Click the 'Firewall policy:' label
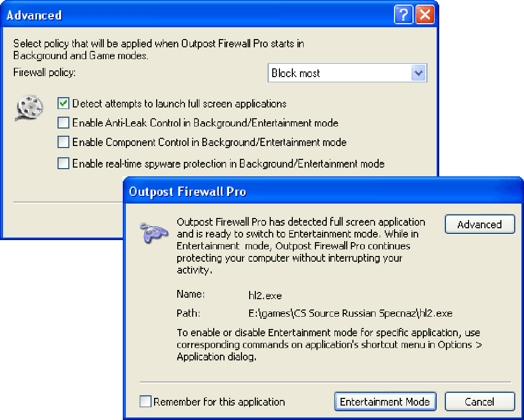 coord(45,72)
